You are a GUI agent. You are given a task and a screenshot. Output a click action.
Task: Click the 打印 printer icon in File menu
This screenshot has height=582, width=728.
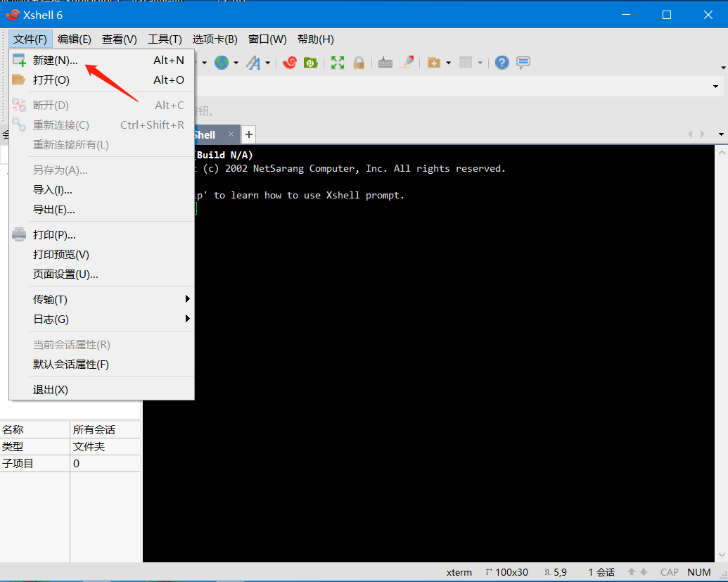pyautogui.click(x=19, y=234)
